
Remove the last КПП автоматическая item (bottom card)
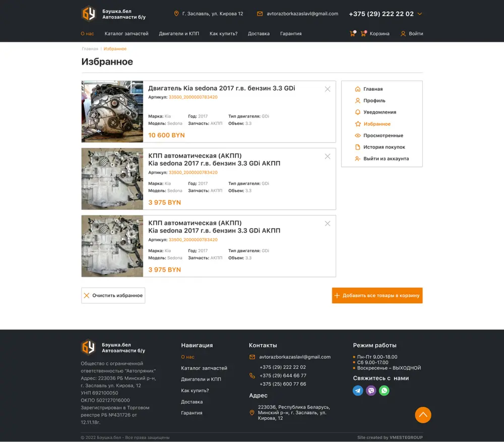[x=328, y=224]
